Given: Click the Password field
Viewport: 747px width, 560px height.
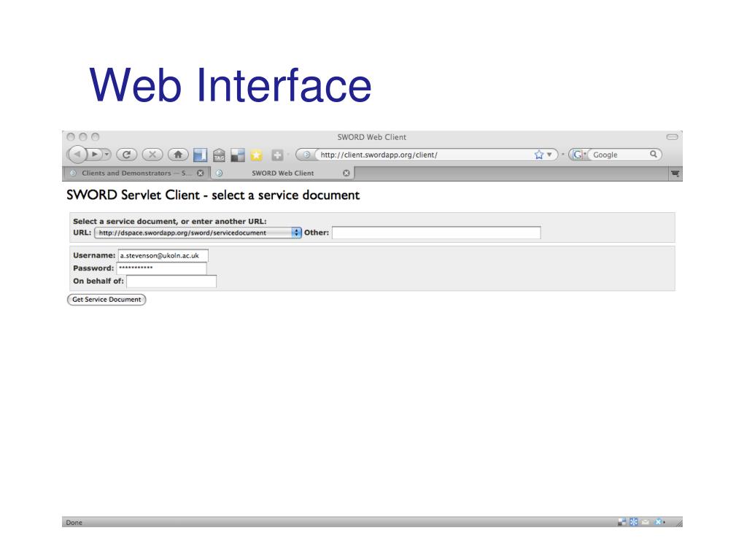Looking at the screenshot, I should pos(161,268).
